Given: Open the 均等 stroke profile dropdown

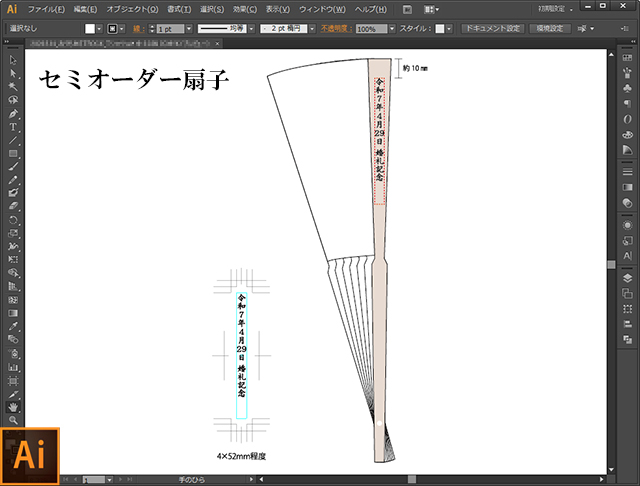Looking at the screenshot, I should point(251,29).
